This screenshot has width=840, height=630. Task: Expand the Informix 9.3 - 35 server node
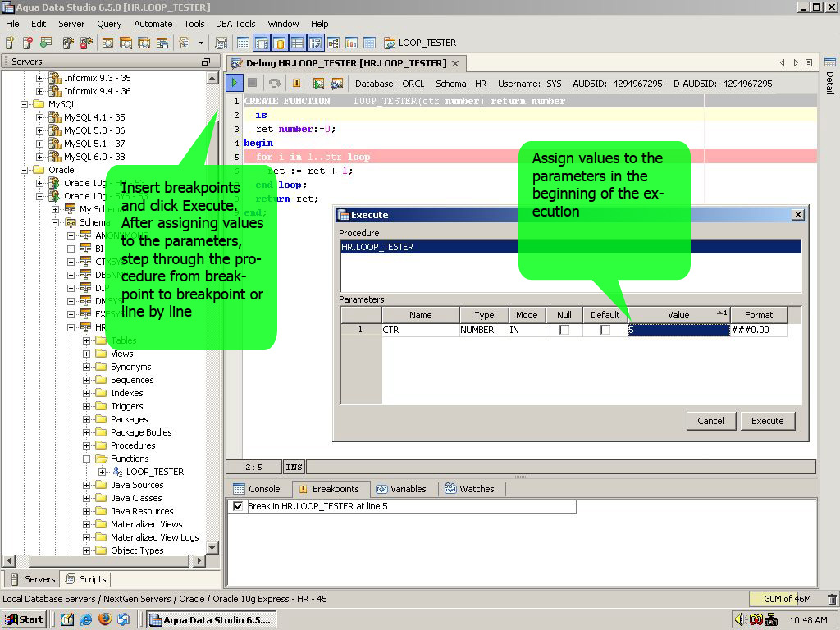tap(39, 78)
